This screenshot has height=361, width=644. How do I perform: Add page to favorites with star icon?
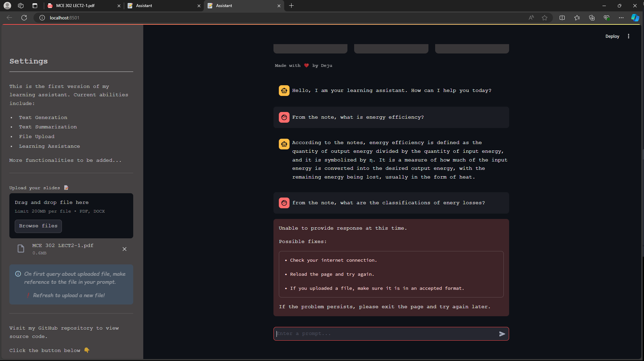[x=545, y=18]
